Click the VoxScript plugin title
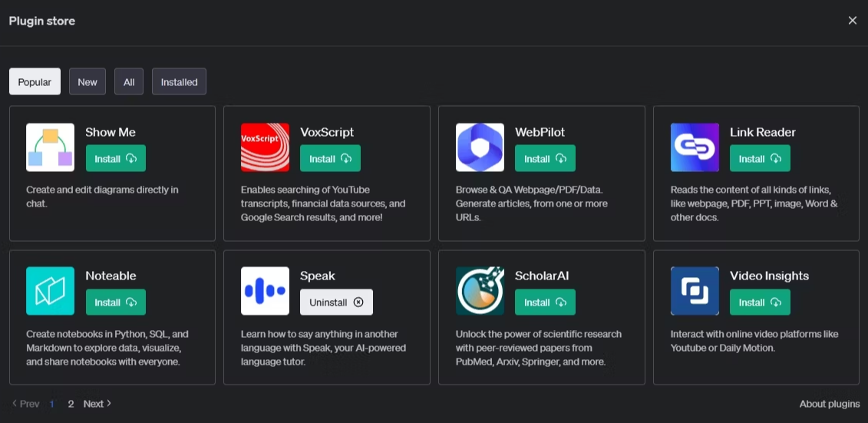The image size is (868, 423). (x=327, y=132)
